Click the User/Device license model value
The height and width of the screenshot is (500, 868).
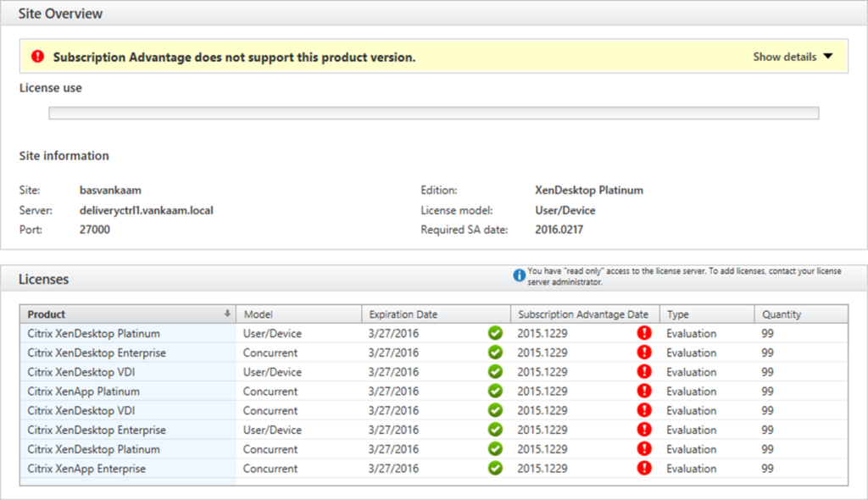click(565, 210)
